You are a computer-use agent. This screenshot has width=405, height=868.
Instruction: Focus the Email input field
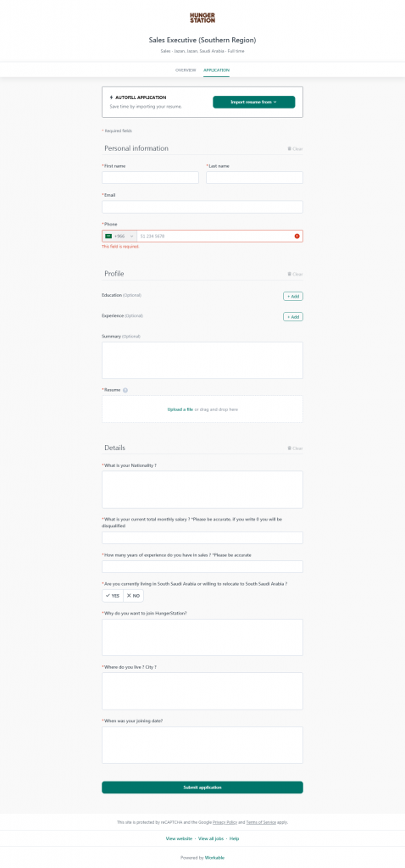(x=202, y=207)
